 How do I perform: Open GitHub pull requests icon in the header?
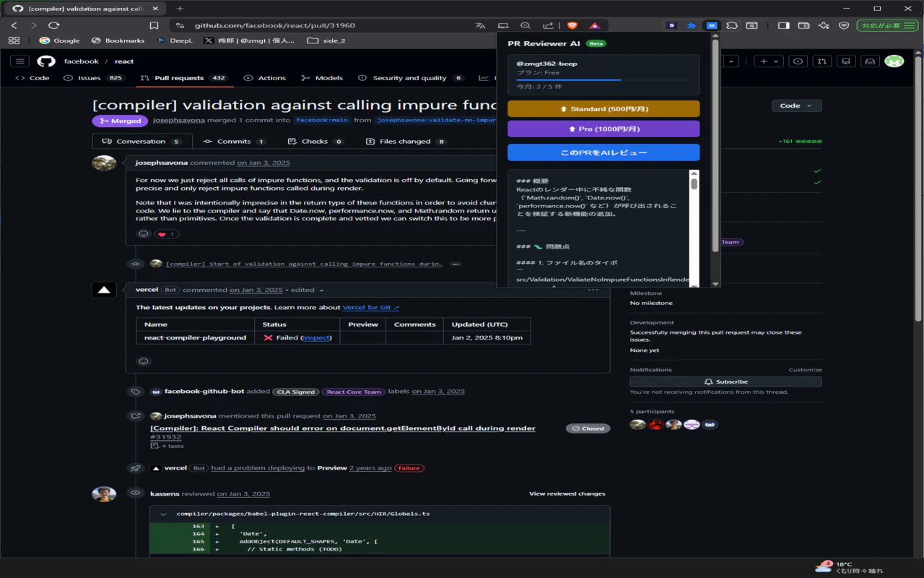point(821,61)
